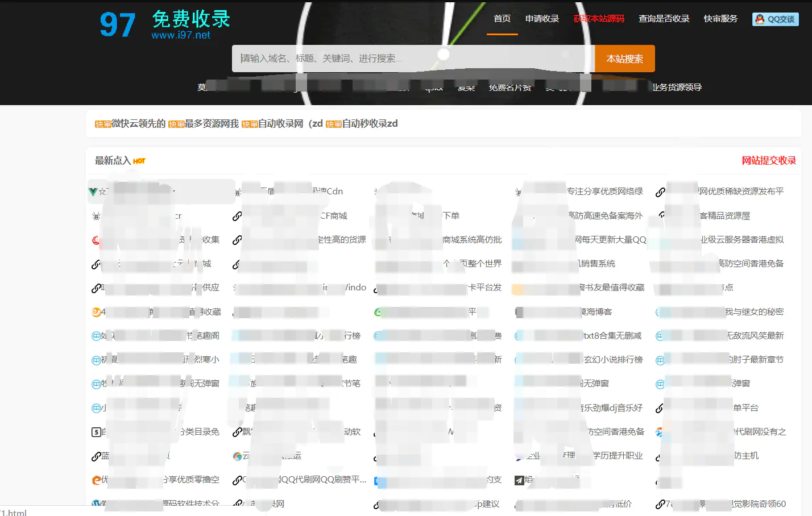Open the 网站提交收录 link

click(x=769, y=160)
